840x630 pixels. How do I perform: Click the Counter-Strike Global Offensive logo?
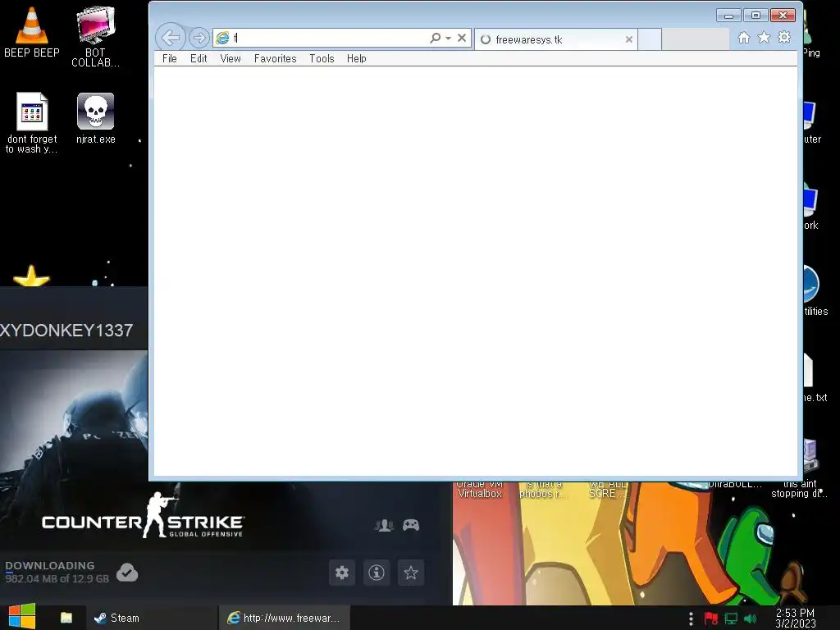pyautogui.click(x=143, y=517)
